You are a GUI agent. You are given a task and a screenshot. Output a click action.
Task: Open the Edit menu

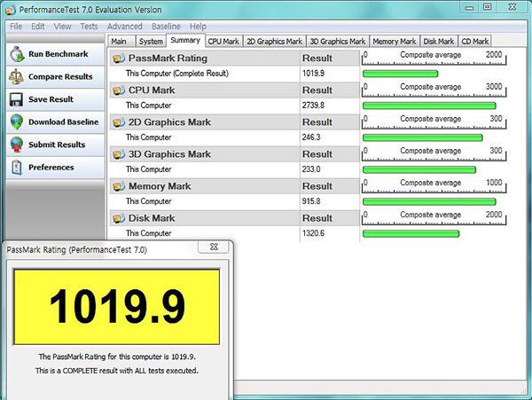click(38, 27)
